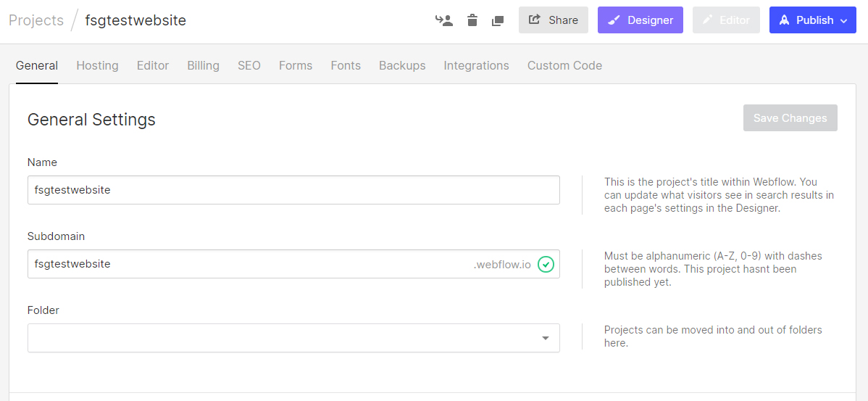
Task: Open the Fonts tab
Action: [346, 65]
